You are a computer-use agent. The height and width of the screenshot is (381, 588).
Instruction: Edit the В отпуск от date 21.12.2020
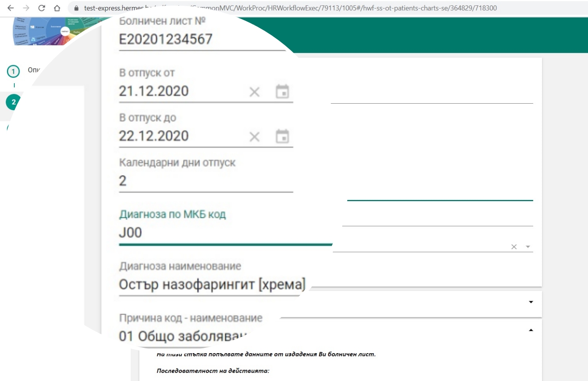click(154, 91)
